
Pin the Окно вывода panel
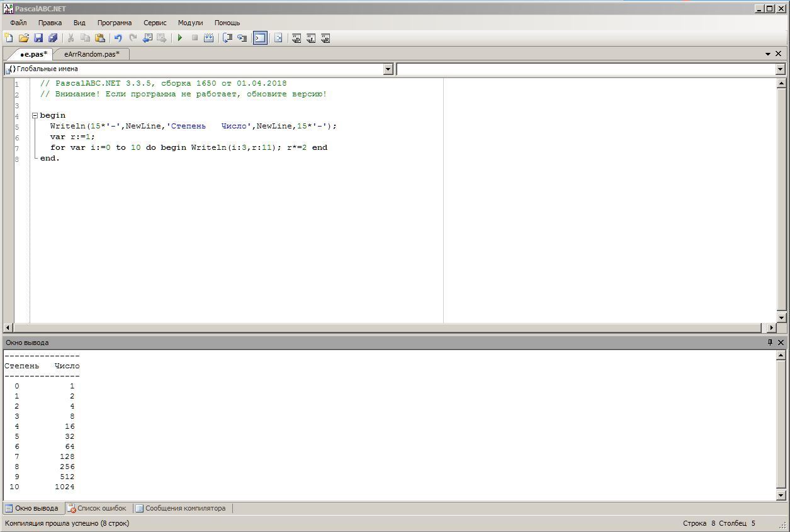pos(769,342)
